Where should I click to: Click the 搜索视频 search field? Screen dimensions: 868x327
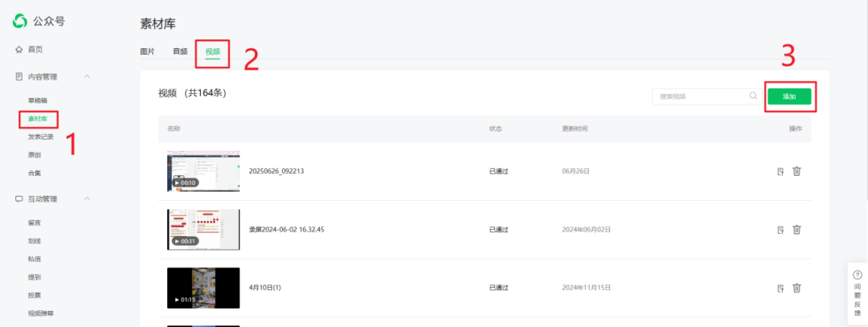pos(699,96)
